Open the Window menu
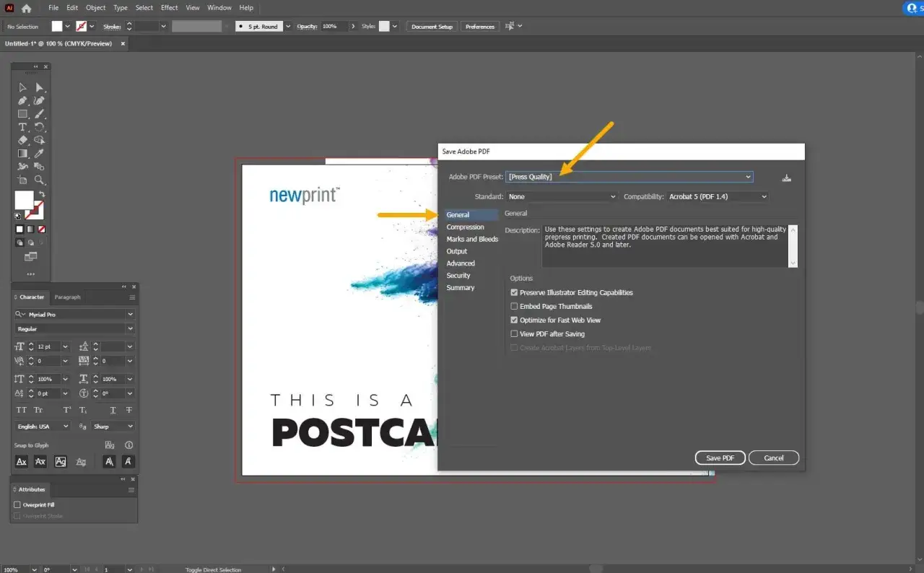 coord(219,7)
